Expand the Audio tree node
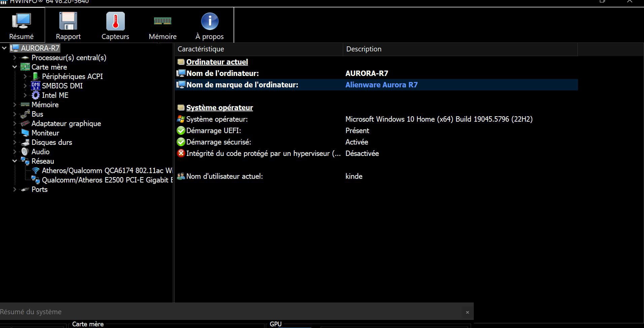Image resolution: width=644 pixels, height=328 pixels. coord(15,152)
